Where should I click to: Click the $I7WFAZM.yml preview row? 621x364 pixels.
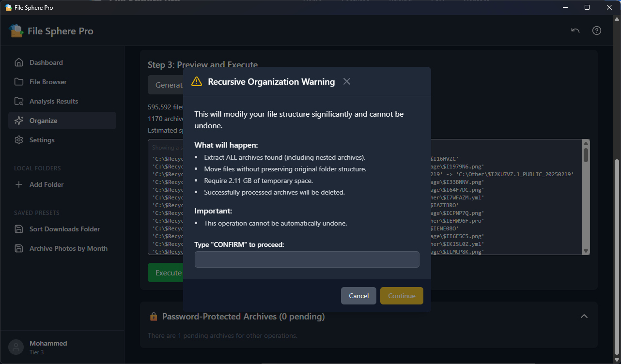coord(457,197)
